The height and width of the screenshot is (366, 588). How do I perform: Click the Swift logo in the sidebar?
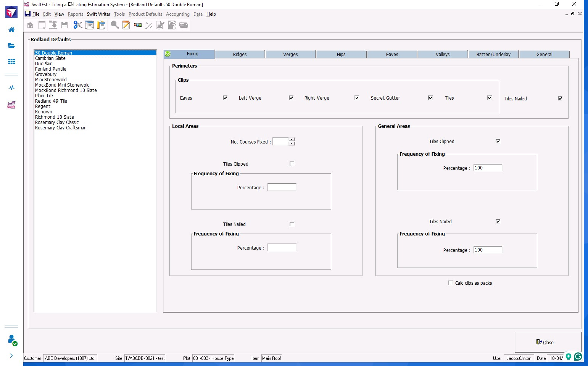tap(11, 105)
